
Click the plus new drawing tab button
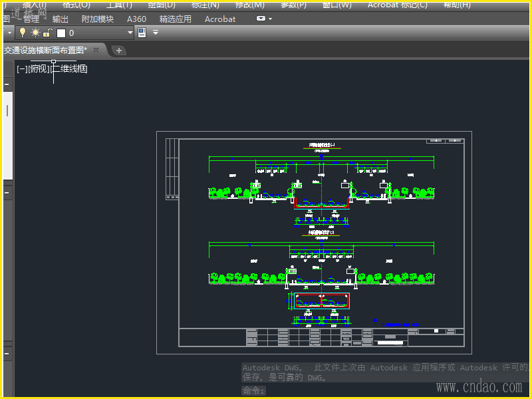[x=119, y=51]
